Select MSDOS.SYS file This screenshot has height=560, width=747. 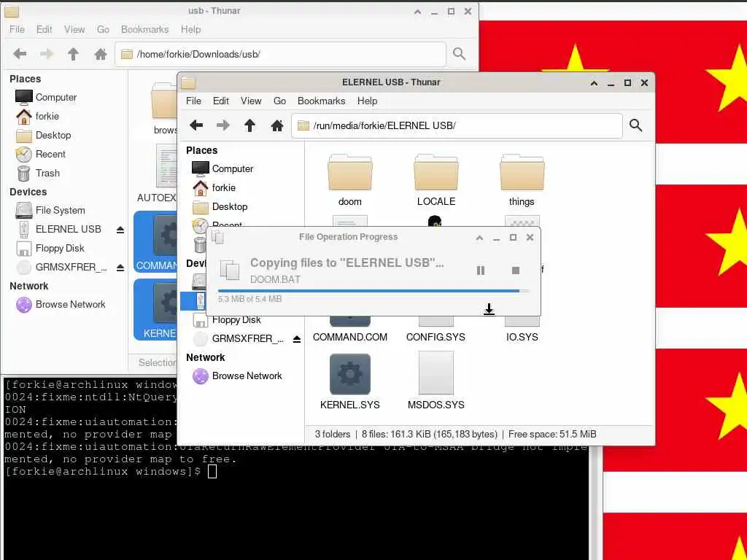(436, 381)
